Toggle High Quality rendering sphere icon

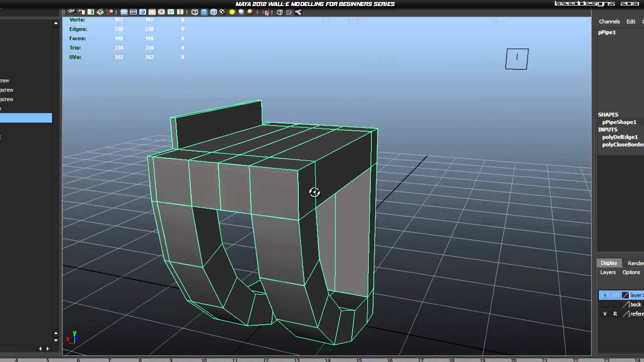pos(250,12)
